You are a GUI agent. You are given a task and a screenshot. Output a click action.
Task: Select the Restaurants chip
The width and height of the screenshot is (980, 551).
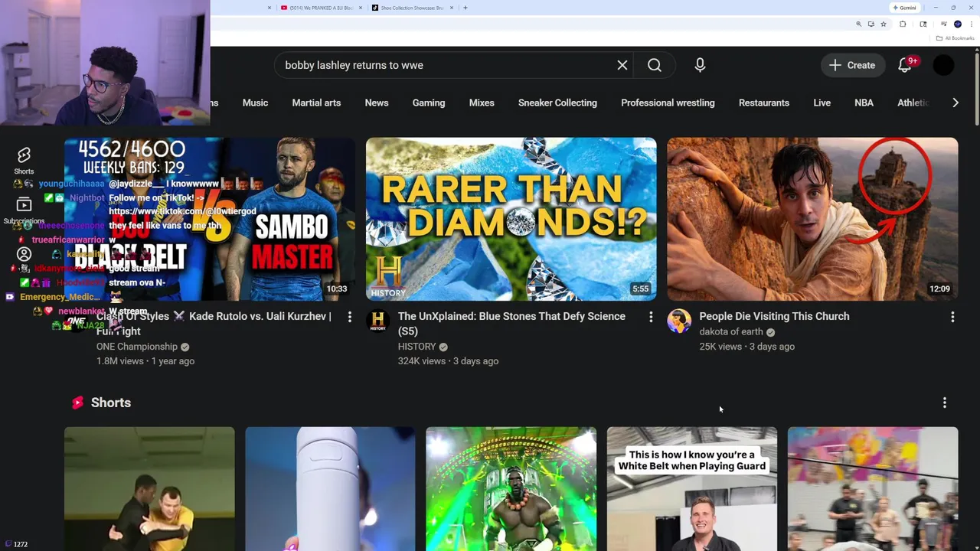[764, 103]
